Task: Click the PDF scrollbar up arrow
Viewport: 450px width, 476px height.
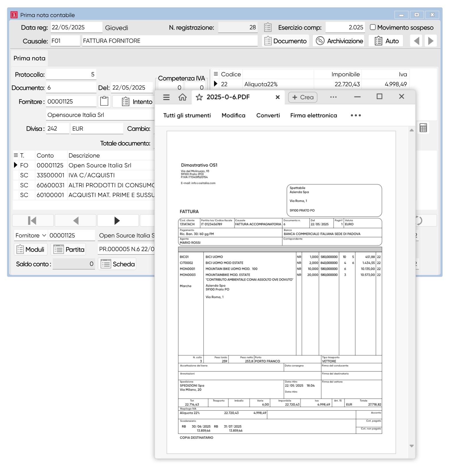Action: [x=412, y=130]
